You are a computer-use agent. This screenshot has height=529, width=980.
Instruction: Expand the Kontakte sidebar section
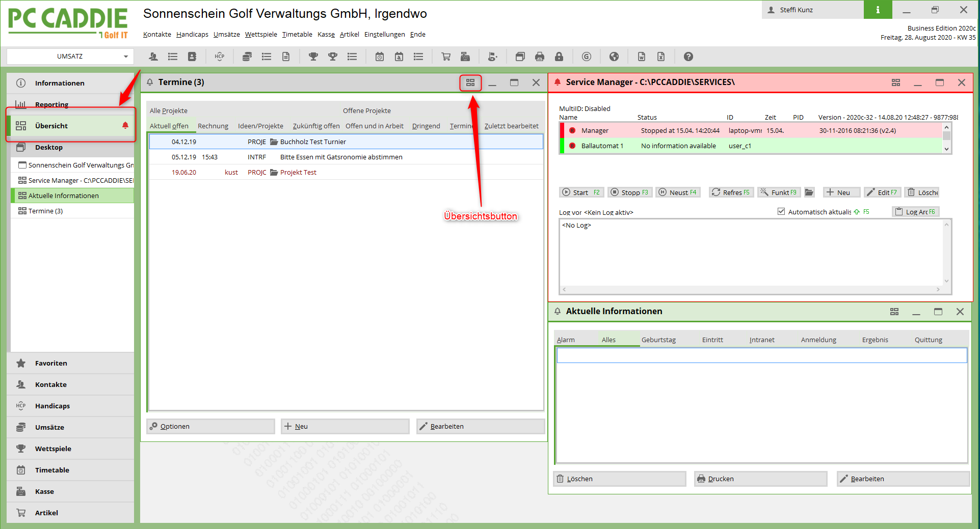[x=70, y=384]
